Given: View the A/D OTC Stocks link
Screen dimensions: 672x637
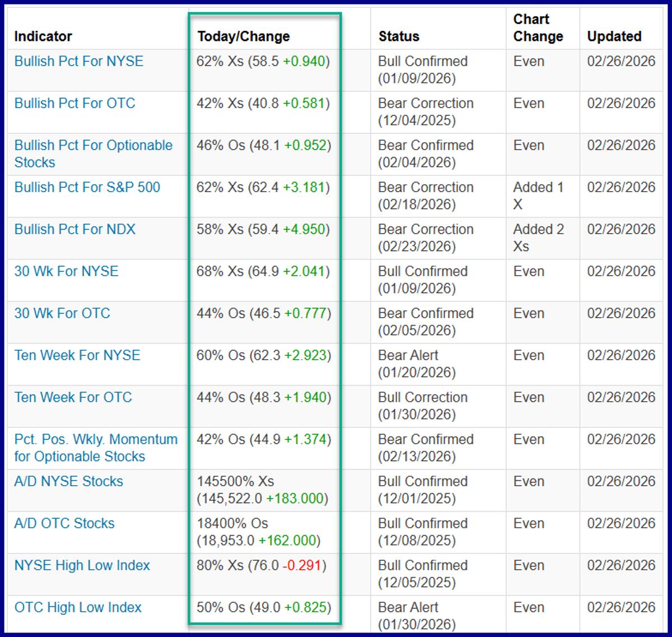Looking at the screenshot, I should tap(63, 523).
